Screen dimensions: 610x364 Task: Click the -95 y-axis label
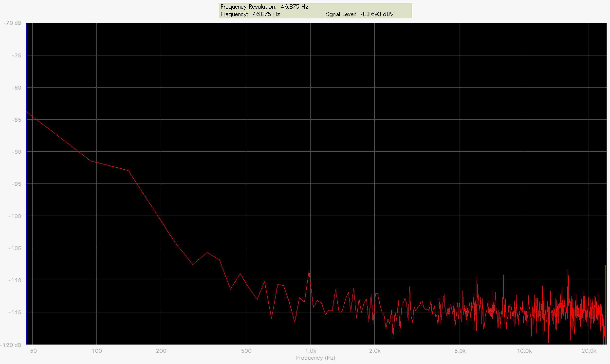pyautogui.click(x=17, y=184)
